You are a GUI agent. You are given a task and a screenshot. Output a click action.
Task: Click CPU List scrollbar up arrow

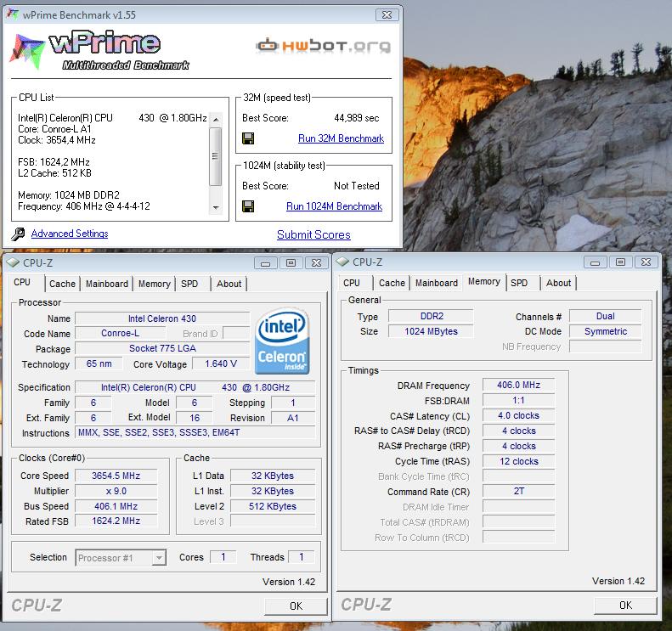[x=216, y=120]
